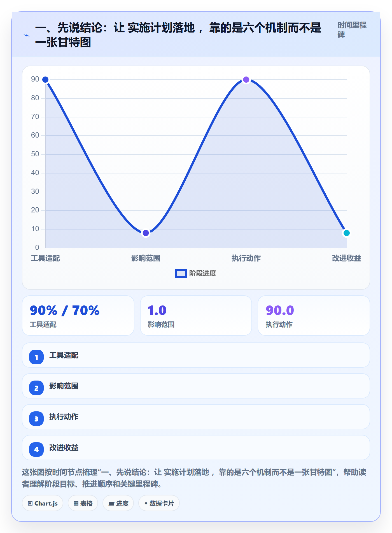Toggle the 阶段进度 legend swatch
The width and height of the screenshot is (392, 533).
pos(181,274)
